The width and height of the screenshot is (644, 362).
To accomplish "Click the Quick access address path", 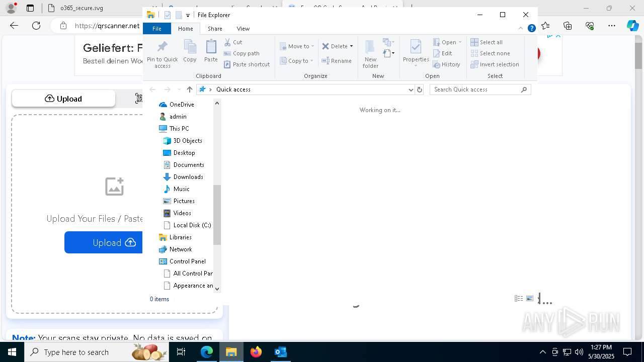I will coord(233,89).
